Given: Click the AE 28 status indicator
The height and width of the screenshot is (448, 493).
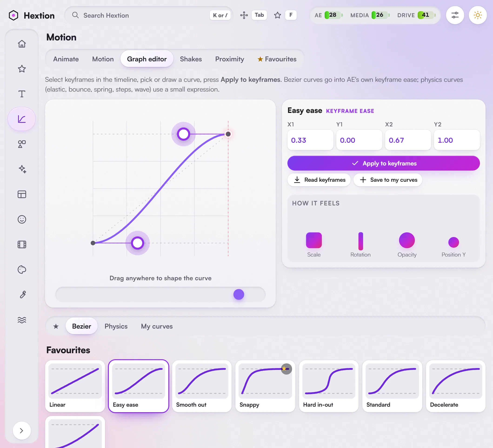Looking at the screenshot, I should pos(328,15).
